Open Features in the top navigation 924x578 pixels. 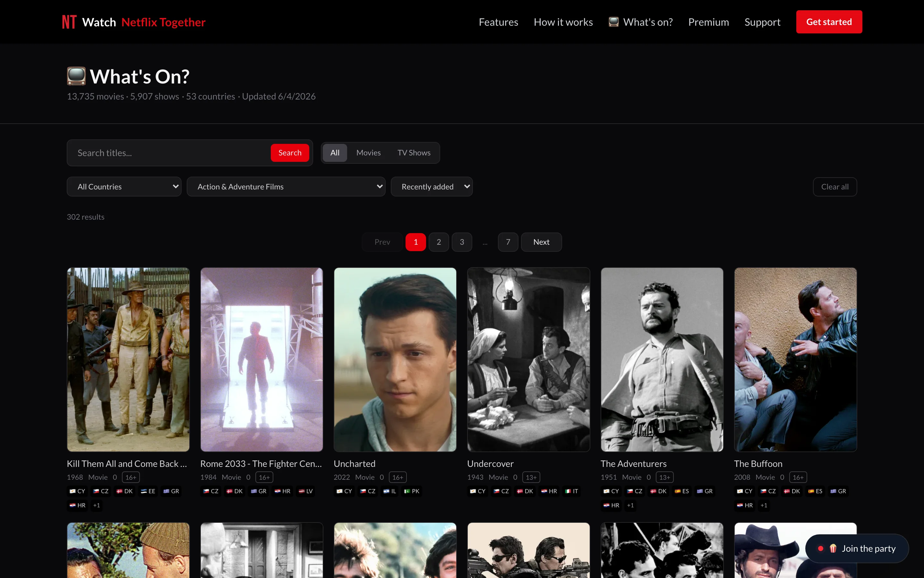point(498,22)
